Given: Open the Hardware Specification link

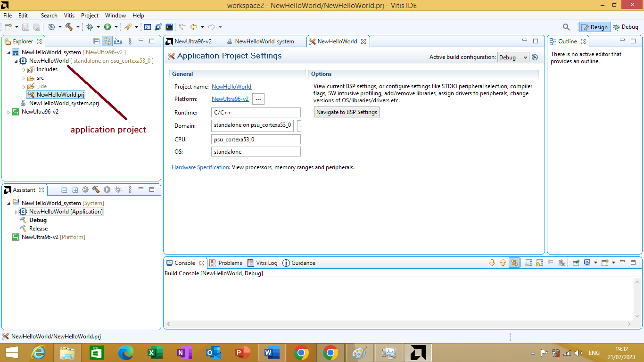Looking at the screenshot, I should pos(200,167).
